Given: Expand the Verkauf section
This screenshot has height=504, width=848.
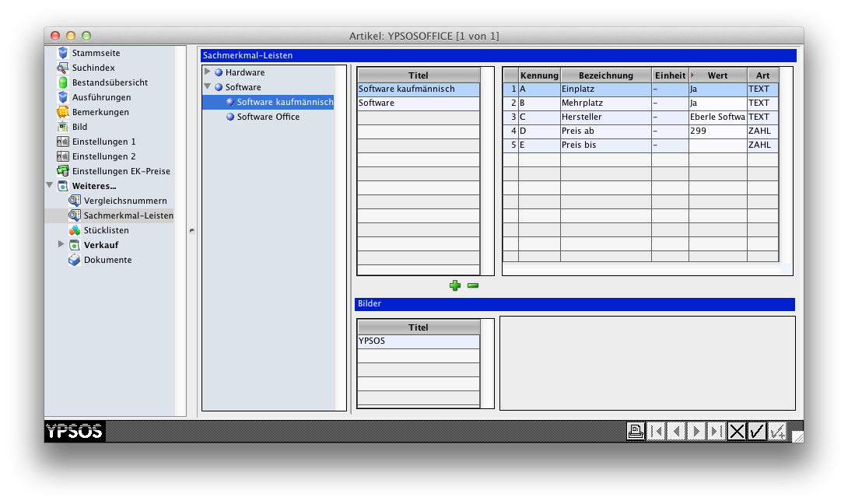Looking at the screenshot, I should [x=61, y=245].
